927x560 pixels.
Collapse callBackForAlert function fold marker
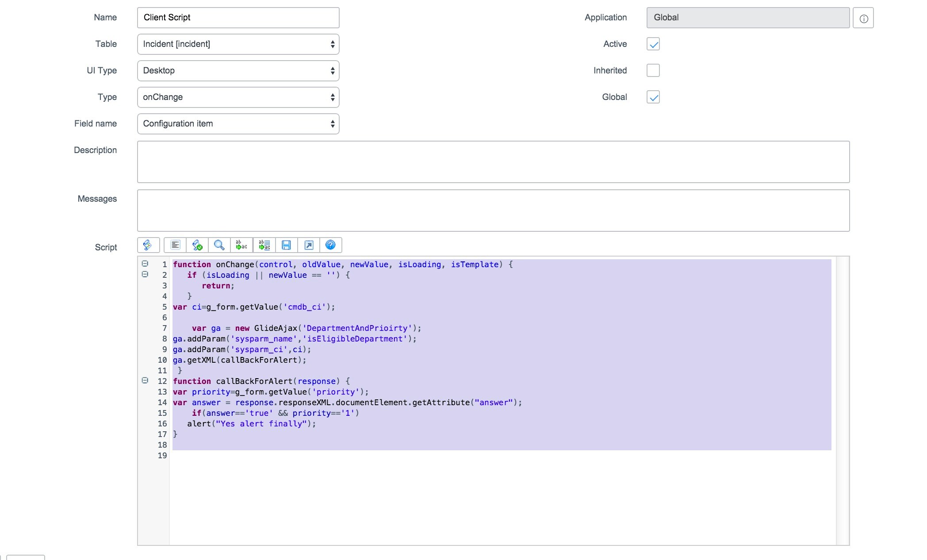pyautogui.click(x=145, y=380)
